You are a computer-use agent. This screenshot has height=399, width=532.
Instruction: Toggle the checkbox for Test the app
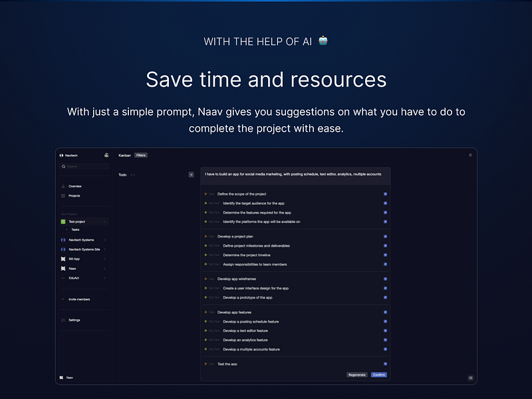pos(385,364)
